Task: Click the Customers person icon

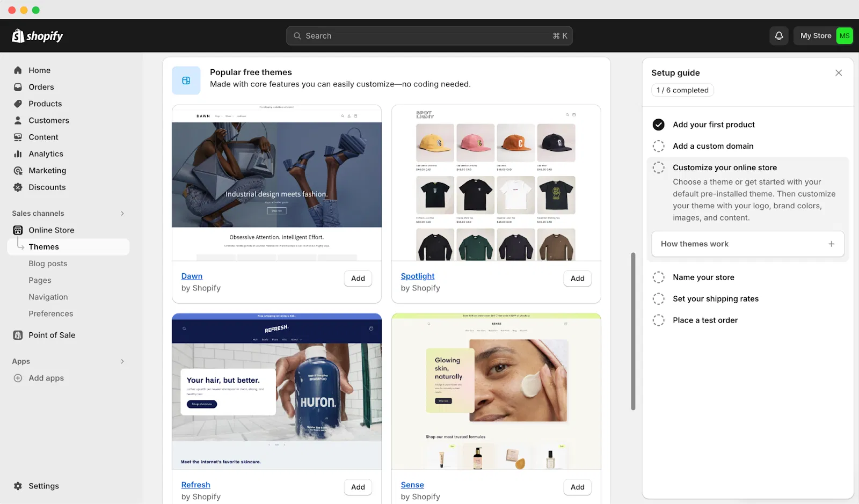Action: point(18,120)
